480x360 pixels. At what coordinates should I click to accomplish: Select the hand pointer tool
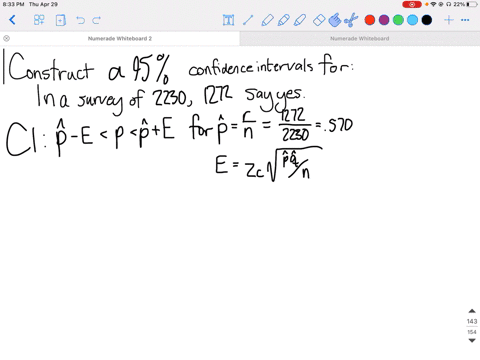click(x=335, y=20)
